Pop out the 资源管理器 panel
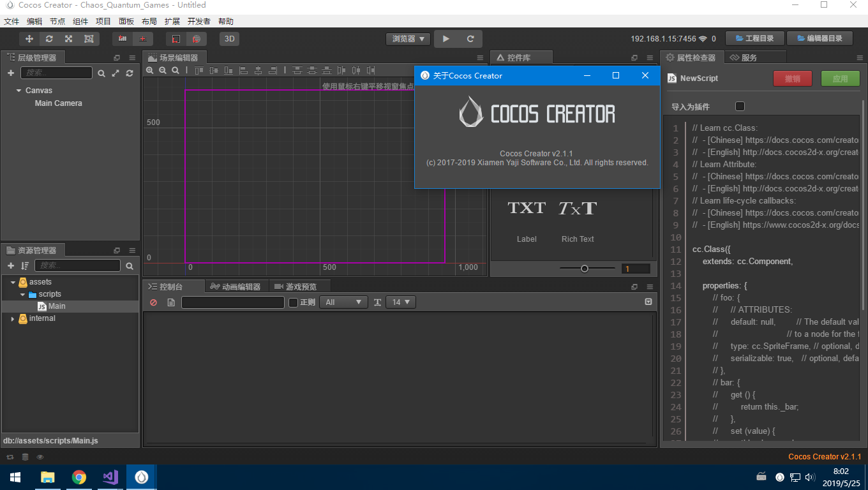868x490 pixels. point(117,251)
